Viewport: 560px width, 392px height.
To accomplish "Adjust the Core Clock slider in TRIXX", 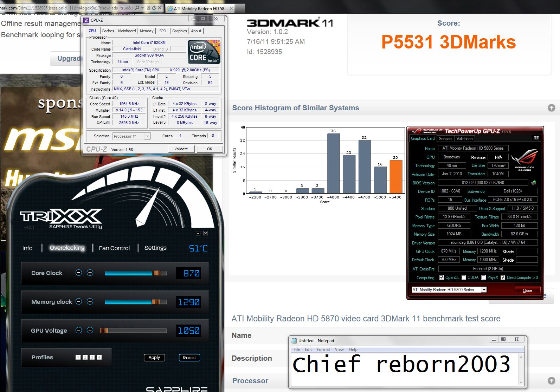I will pyautogui.click(x=136, y=273).
